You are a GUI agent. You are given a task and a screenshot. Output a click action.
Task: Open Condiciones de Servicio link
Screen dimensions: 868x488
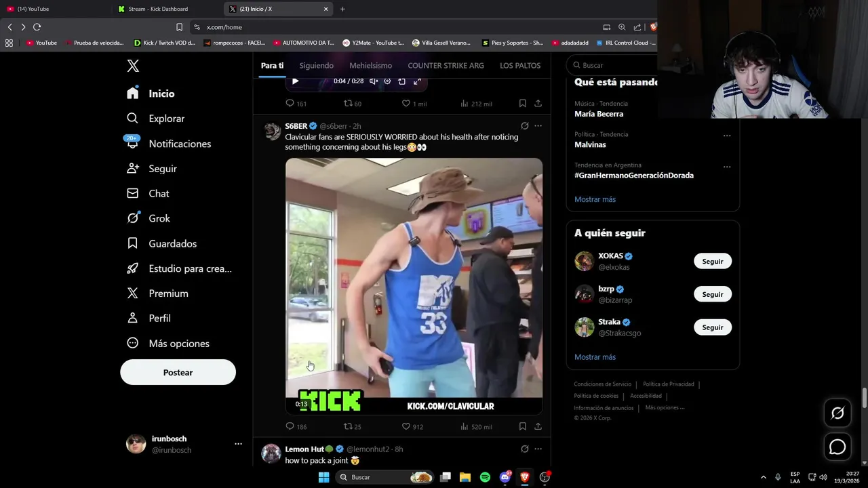603,384
